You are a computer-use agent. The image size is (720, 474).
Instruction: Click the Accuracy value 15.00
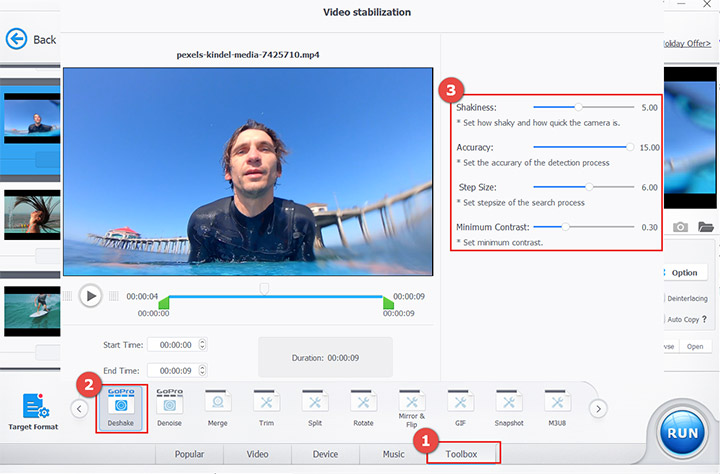click(x=649, y=147)
